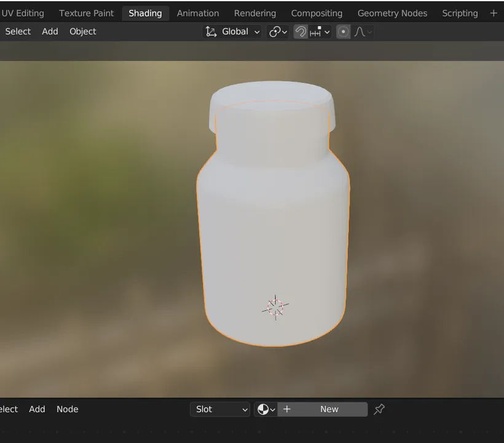504x443 pixels.
Task: Open the Texture Paint workspace tab
Action: (87, 13)
